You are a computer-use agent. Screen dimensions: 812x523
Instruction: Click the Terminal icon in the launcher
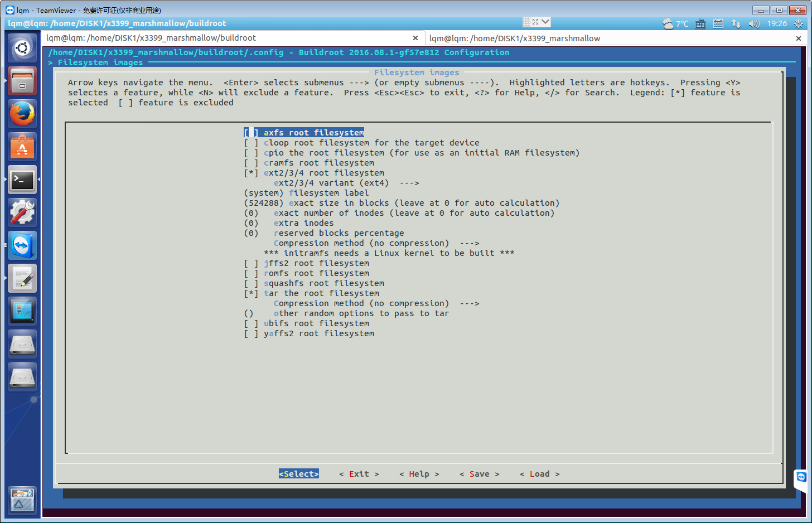[22, 180]
